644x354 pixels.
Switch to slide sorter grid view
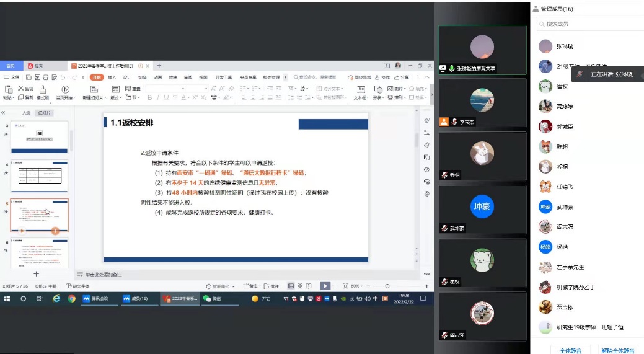click(300, 286)
